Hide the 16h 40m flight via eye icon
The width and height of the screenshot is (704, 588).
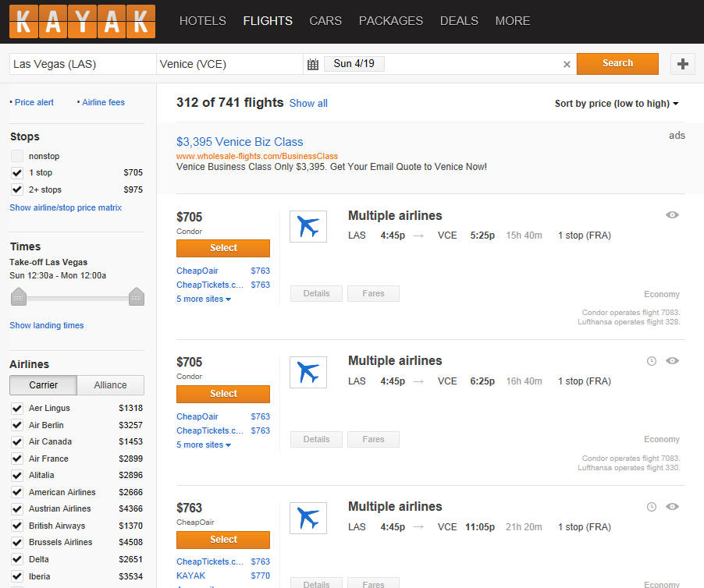pyautogui.click(x=672, y=360)
